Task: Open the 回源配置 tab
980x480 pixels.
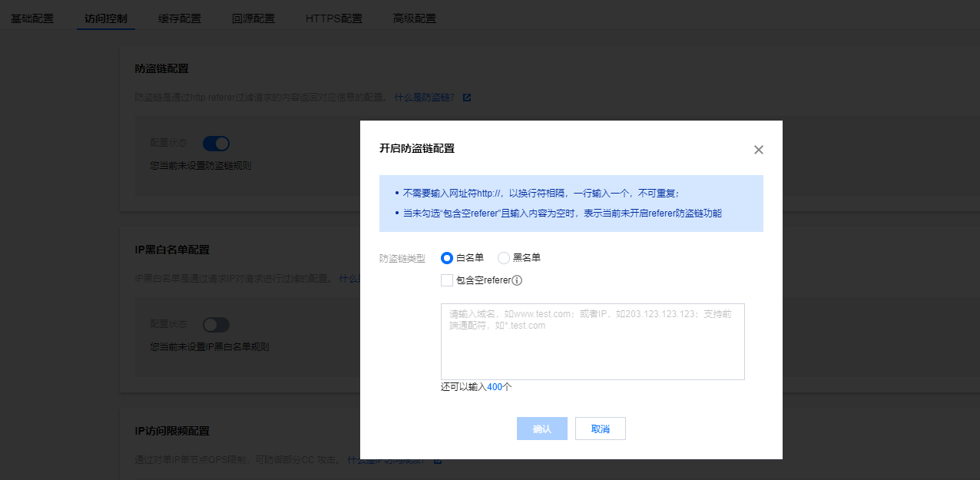Action: 253,18
